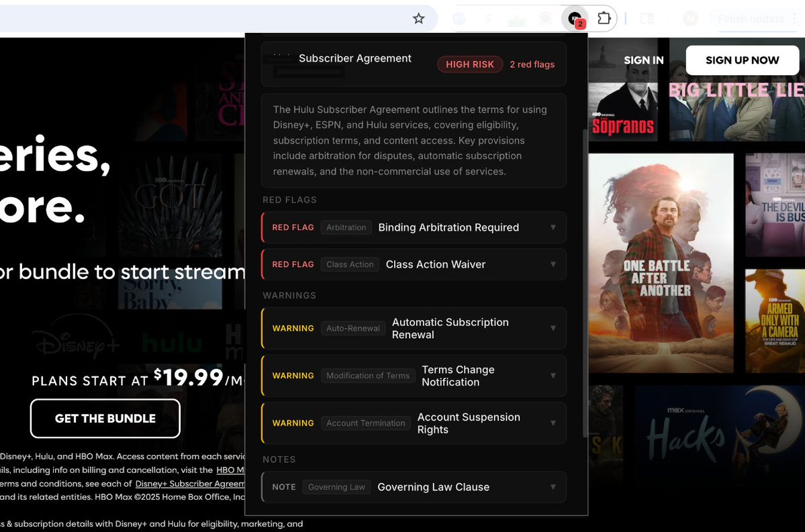Image resolution: width=805 pixels, height=532 pixels.
Task: Expand the Governing Law Clause arrow
Action: click(553, 487)
